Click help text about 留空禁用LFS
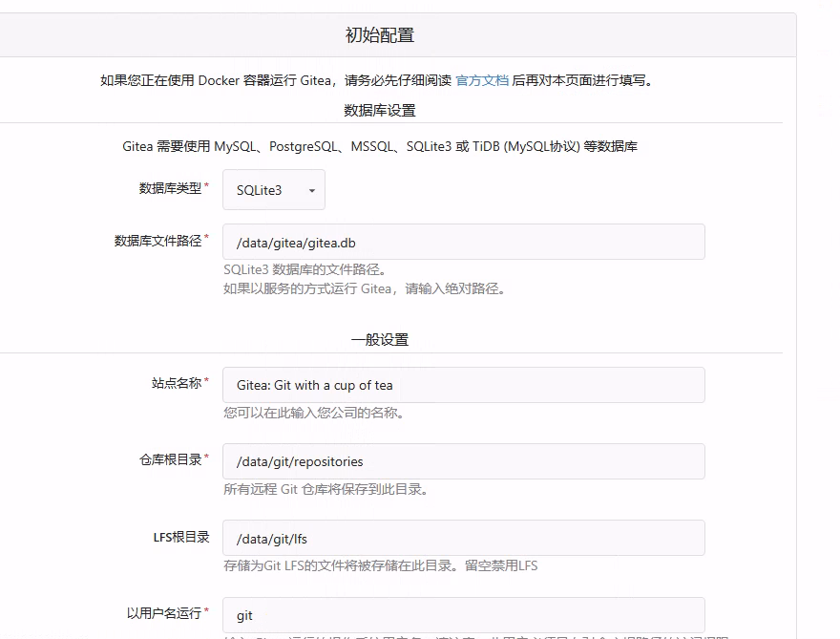The image size is (840, 639). point(380,566)
